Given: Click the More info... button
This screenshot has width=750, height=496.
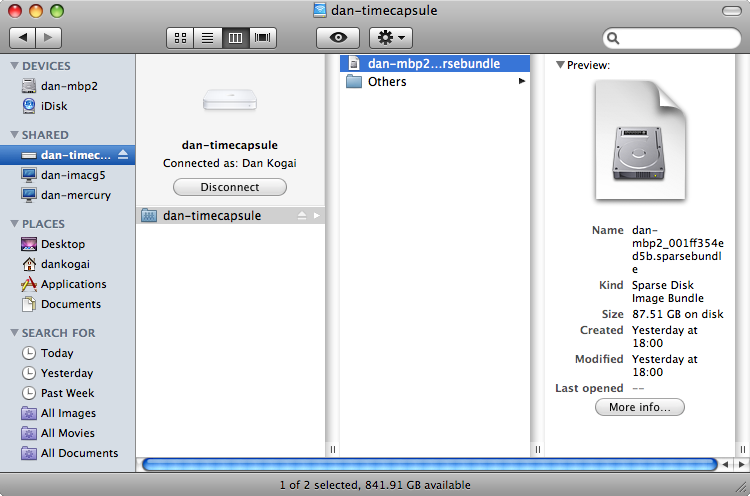Looking at the screenshot, I should click(640, 407).
